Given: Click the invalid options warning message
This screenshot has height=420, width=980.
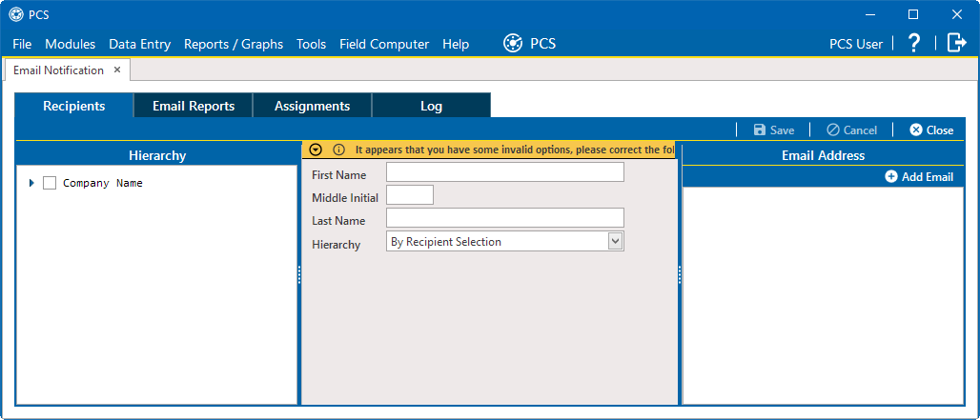Looking at the screenshot, I should (x=515, y=150).
